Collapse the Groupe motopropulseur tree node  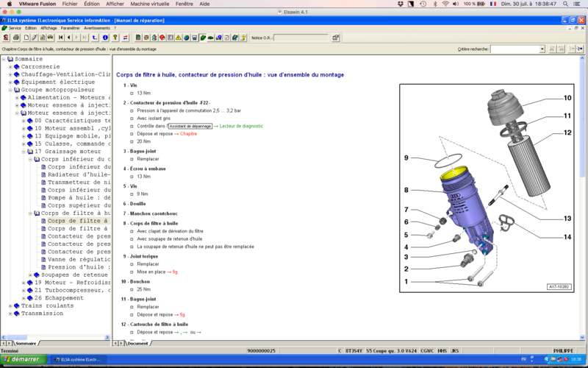tap(10, 90)
